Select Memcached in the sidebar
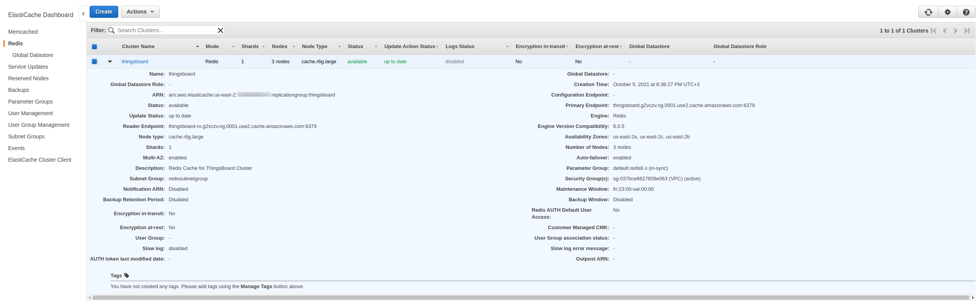 [x=23, y=32]
